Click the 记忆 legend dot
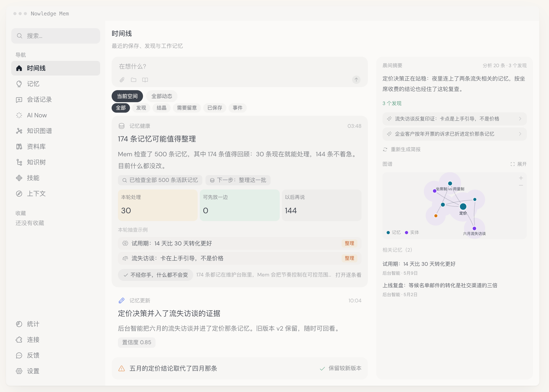549x392 pixels. click(x=388, y=233)
